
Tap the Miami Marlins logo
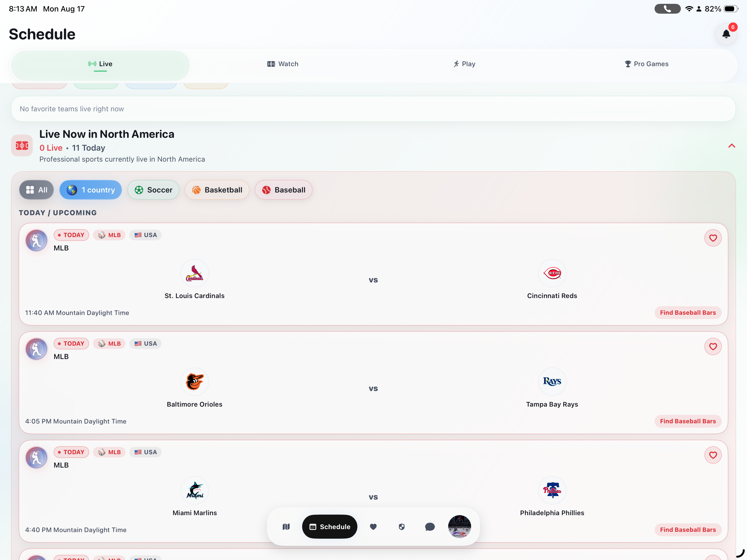(x=194, y=490)
